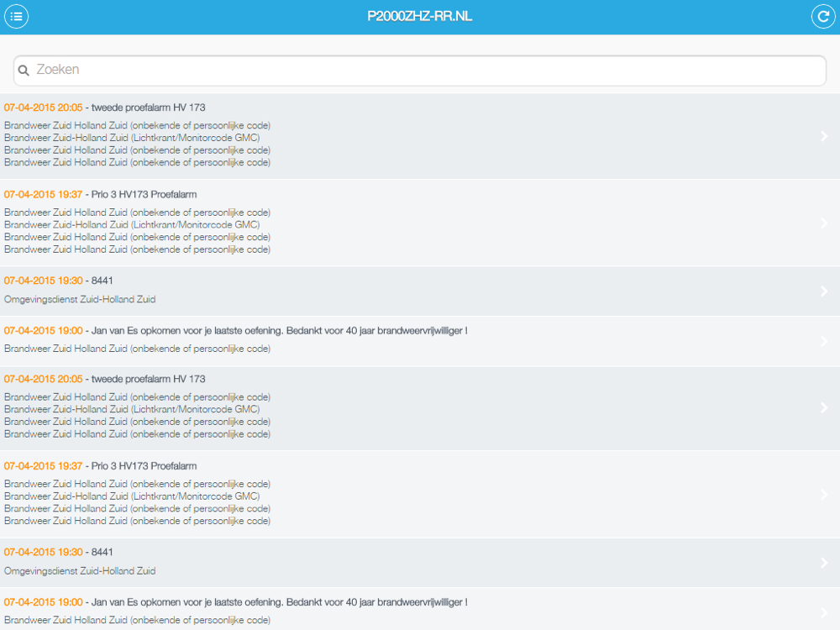
Task: Click the magnifier icon in search bar
Action: [x=24, y=71]
